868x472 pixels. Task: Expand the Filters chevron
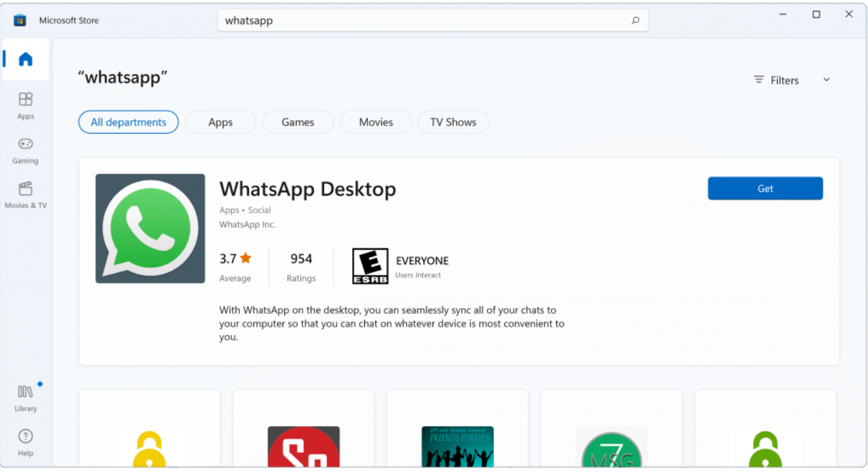(x=826, y=80)
